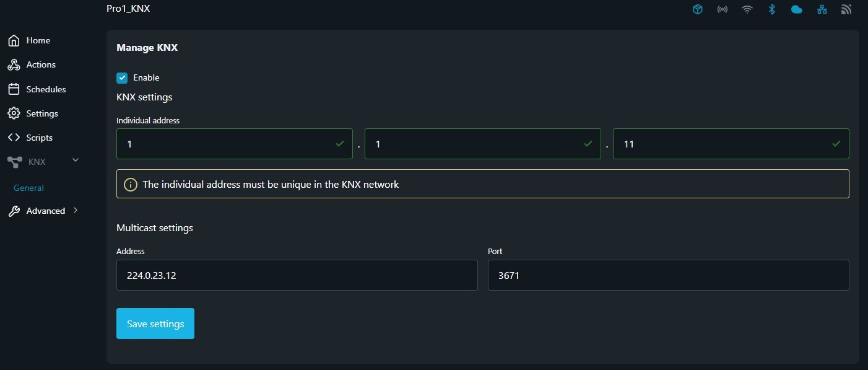This screenshot has height=370, width=868.
Task: Disable the KNX Enable checkbox
Action: (x=122, y=77)
